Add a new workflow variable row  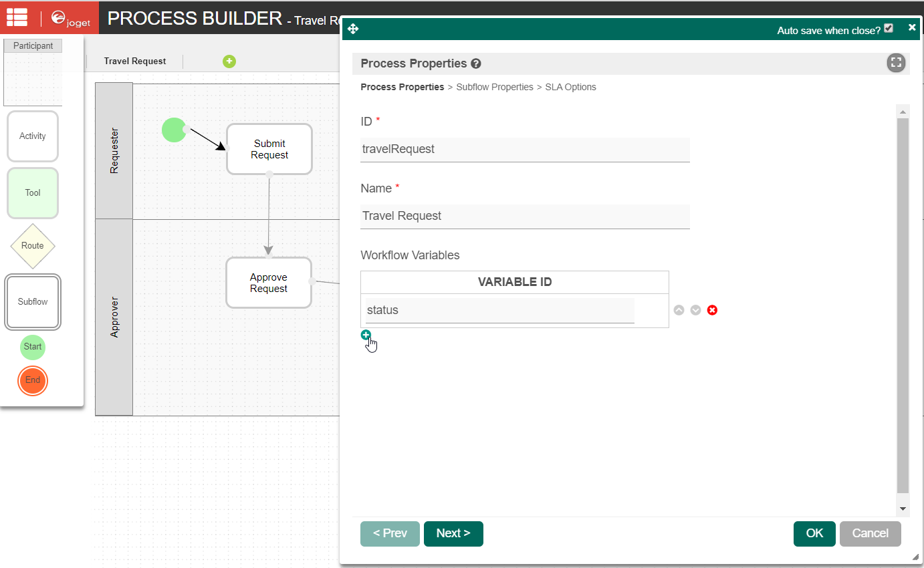point(366,335)
